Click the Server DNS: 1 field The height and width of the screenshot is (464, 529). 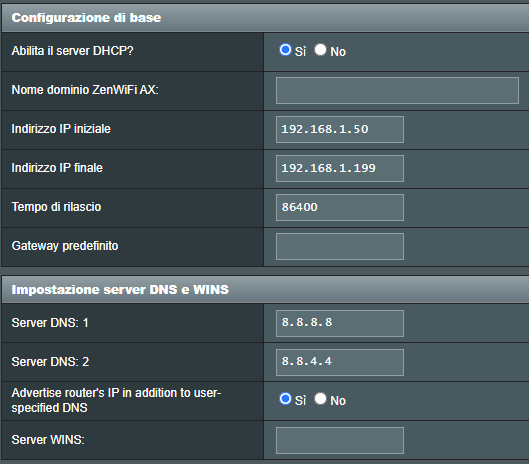pos(340,323)
